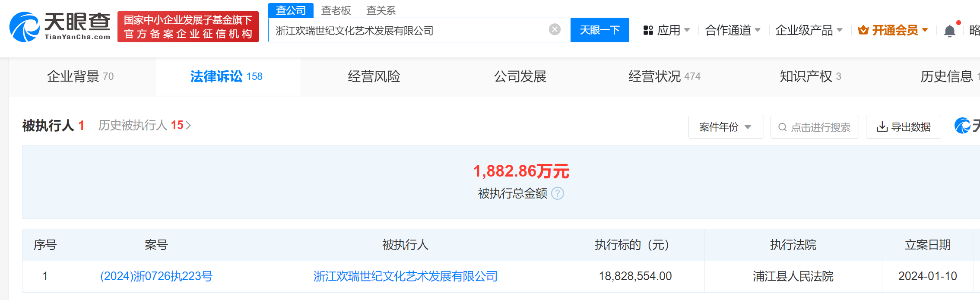
Task: Click the 执行法院 column header
Action: 793,245
